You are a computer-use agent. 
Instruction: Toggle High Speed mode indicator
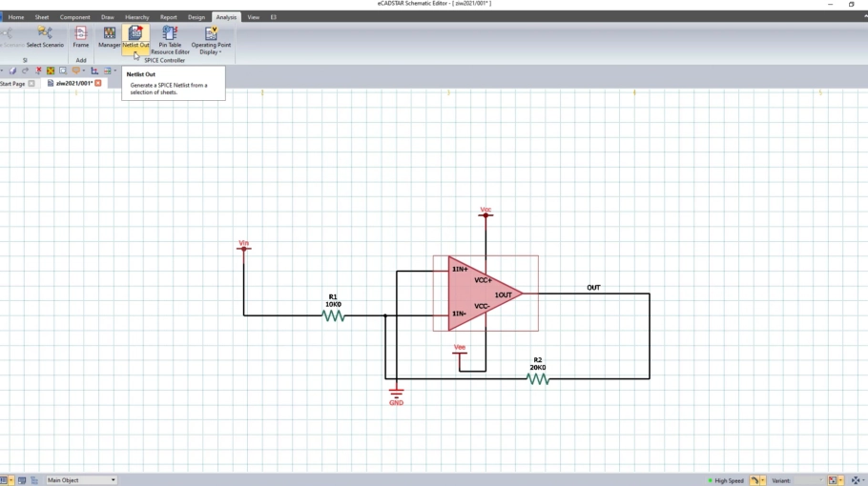pos(726,480)
